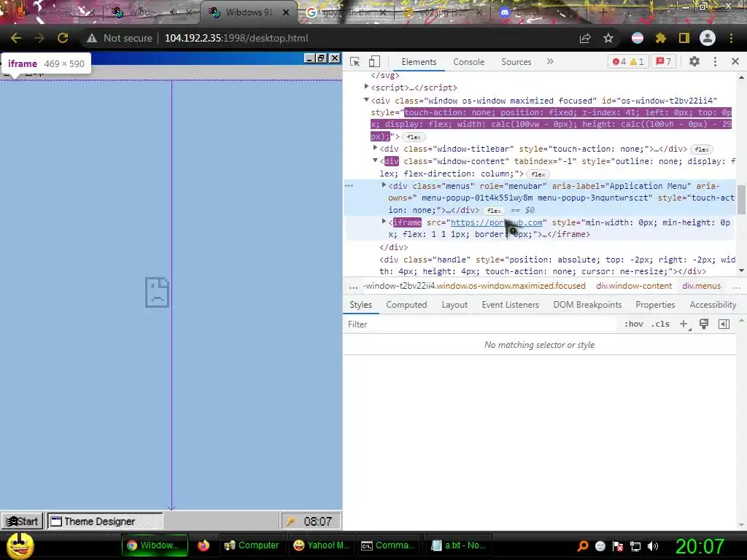Viewport: 747px width, 560px height.
Task: Open the Chrome three-dot menu
Action: (x=731, y=38)
